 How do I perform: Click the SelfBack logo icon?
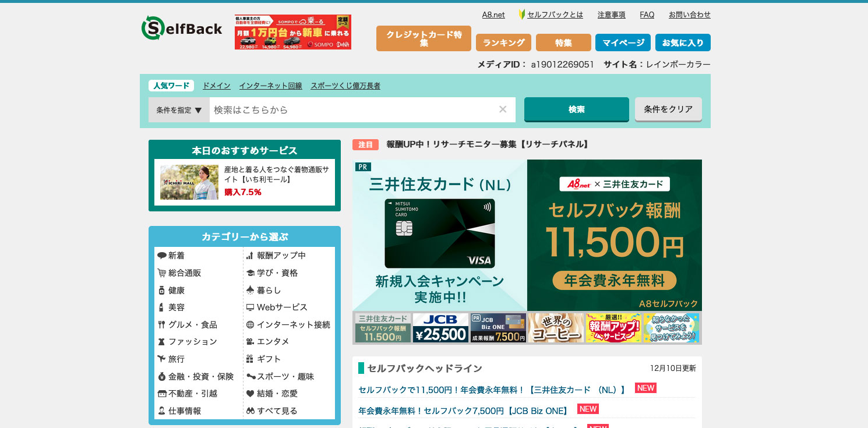click(153, 28)
